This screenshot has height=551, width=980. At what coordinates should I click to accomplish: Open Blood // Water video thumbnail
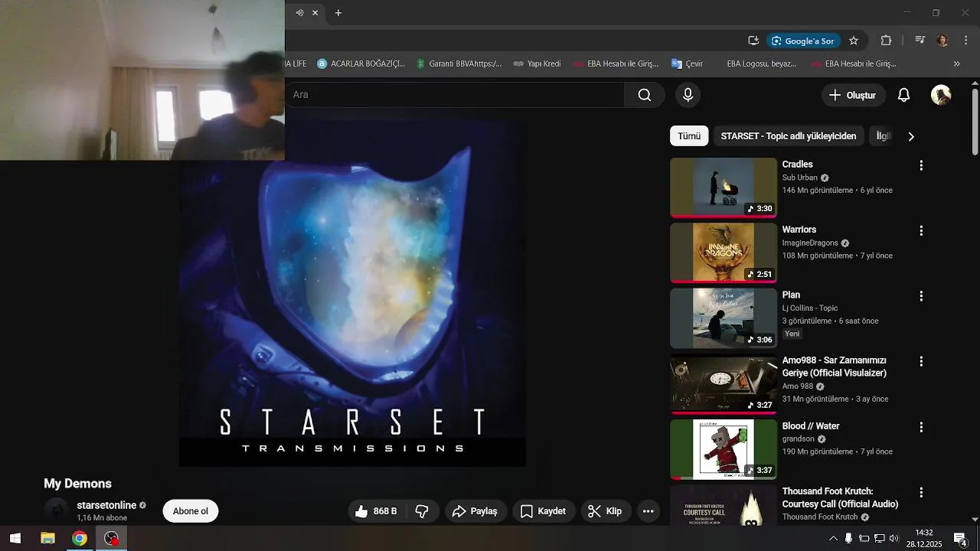[724, 450]
